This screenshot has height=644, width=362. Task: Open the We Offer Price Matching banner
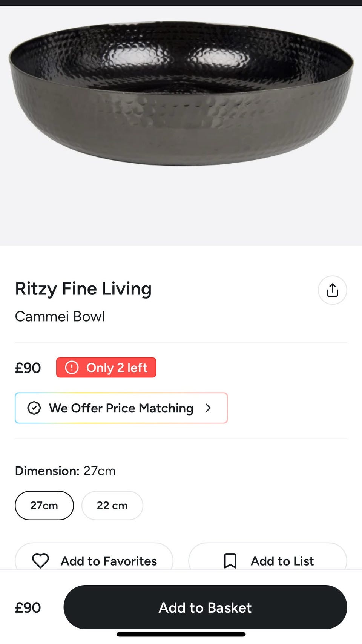coord(121,408)
